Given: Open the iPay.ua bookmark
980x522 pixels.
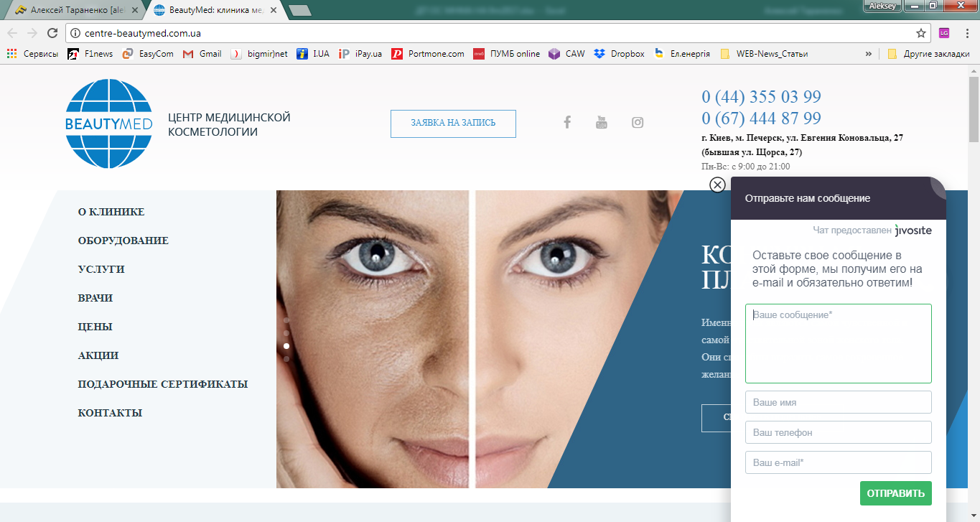Looking at the screenshot, I should click(x=360, y=54).
